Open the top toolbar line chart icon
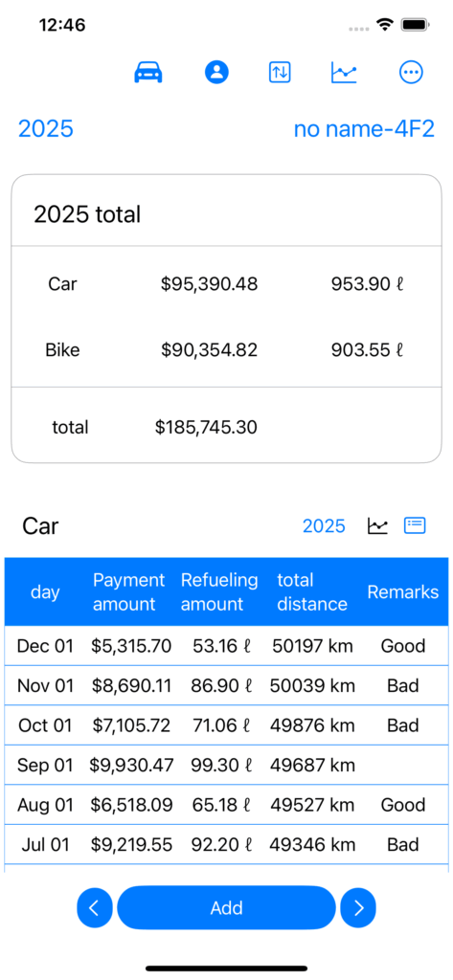453x980 pixels. [x=344, y=73]
